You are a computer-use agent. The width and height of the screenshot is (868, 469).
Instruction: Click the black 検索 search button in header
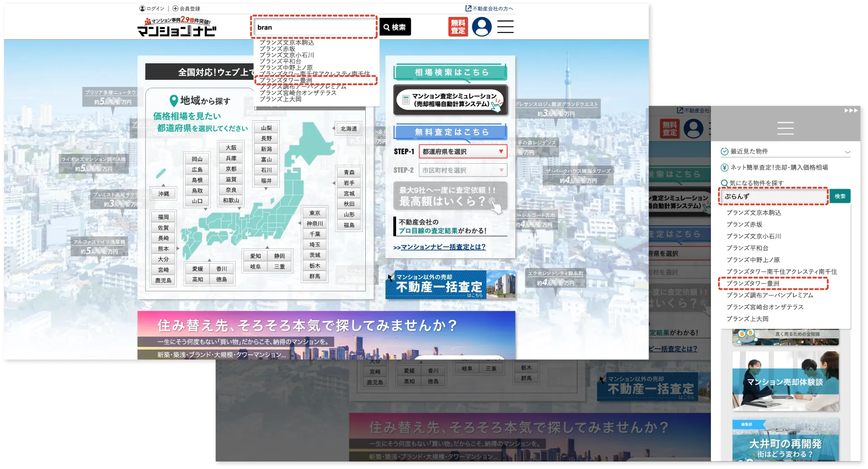click(395, 27)
